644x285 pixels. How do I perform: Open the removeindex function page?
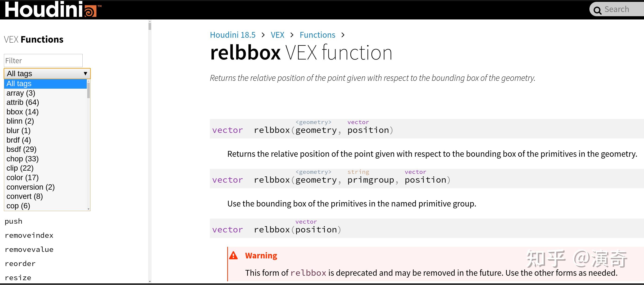coord(29,235)
